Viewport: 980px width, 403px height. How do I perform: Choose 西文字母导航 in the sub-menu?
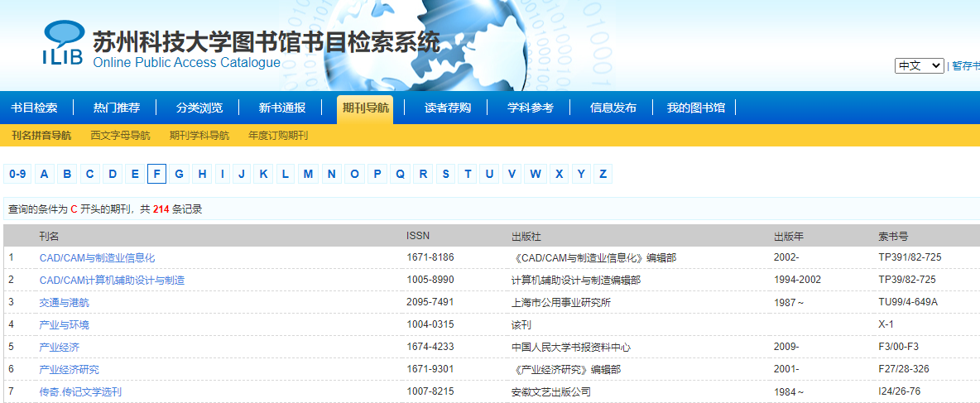tap(120, 135)
